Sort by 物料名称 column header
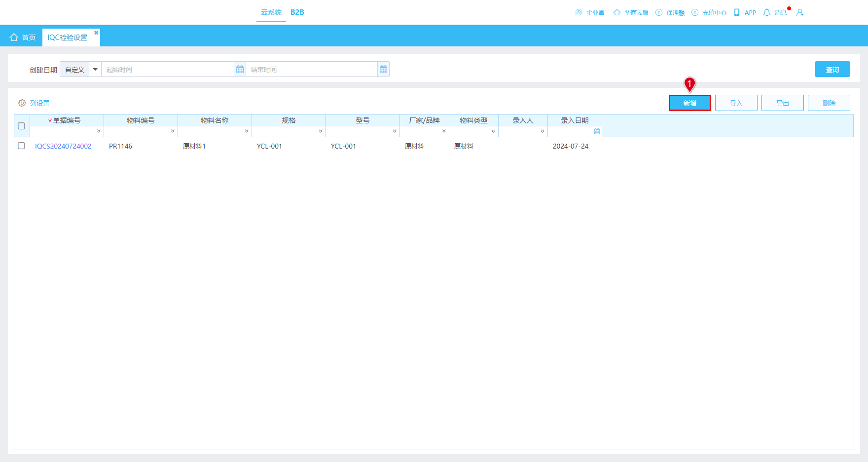The width and height of the screenshot is (868, 462). click(x=215, y=120)
